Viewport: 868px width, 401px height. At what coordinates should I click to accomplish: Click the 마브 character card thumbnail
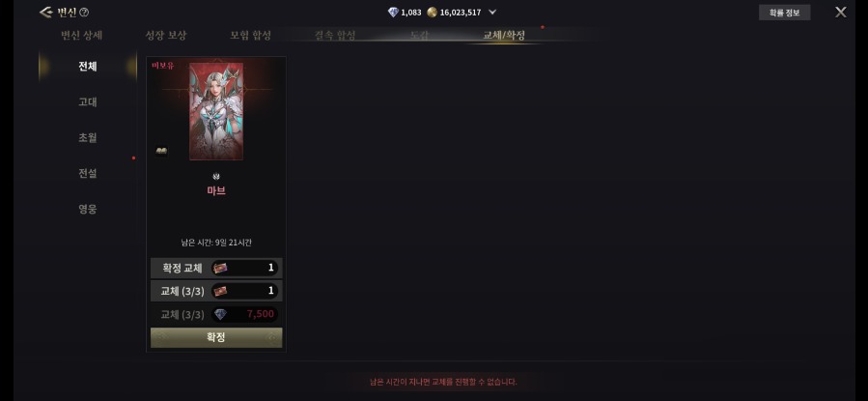click(x=216, y=111)
